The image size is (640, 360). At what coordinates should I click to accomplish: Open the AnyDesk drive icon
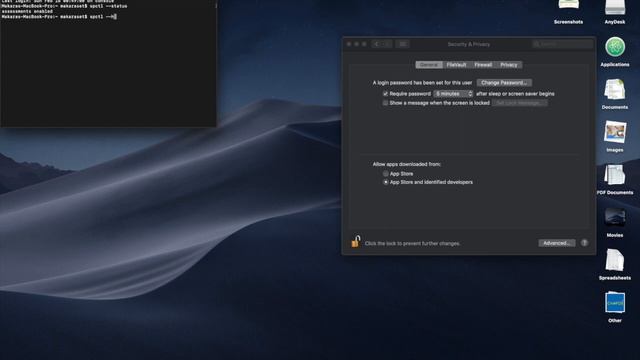pyautogui.click(x=615, y=7)
